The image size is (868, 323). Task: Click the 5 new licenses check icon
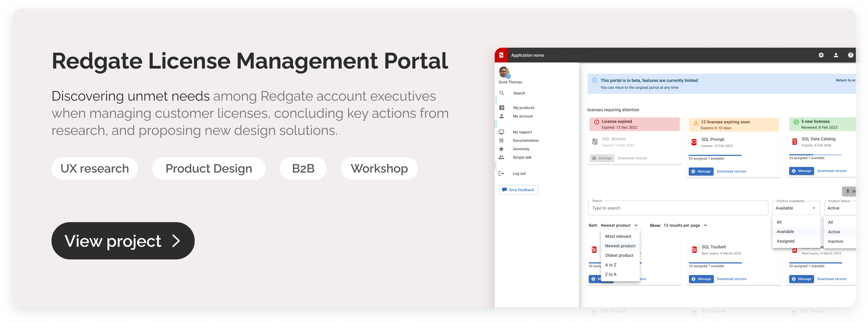pyautogui.click(x=796, y=122)
